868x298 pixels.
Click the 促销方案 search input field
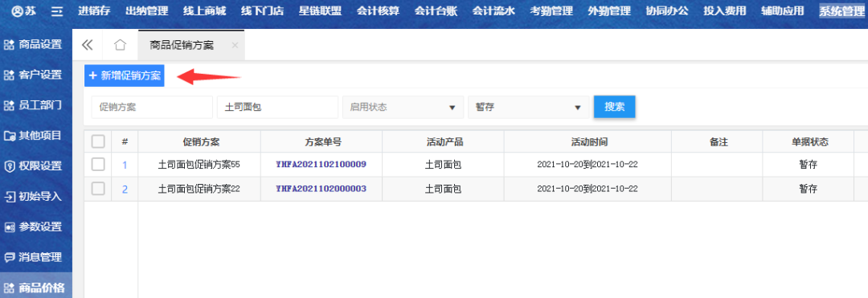pos(152,108)
